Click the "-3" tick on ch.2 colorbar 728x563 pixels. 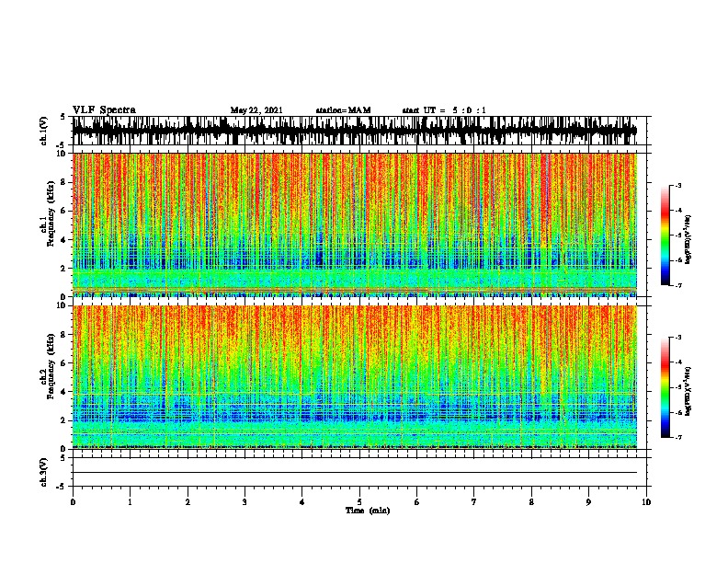click(678, 338)
